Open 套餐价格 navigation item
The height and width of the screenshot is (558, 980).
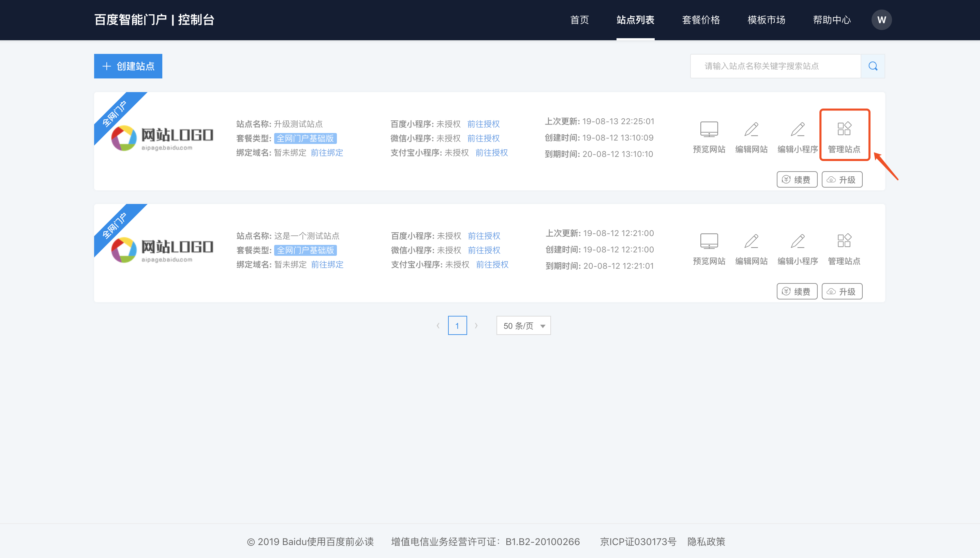tap(701, 20)
